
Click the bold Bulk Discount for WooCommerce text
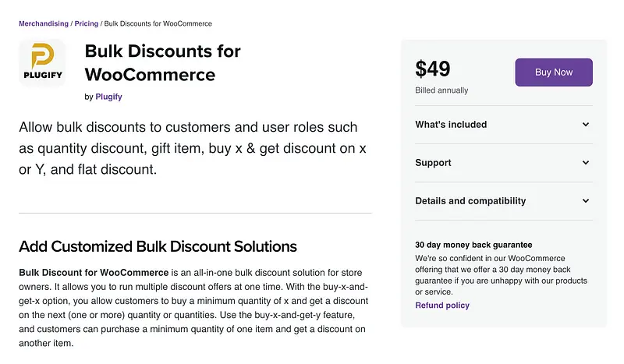pos(94,273)
